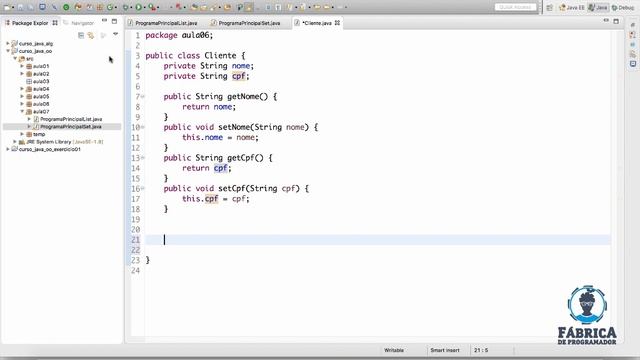Maximize the Package Explorer panel
The width and height of the screenshot is (640, 360).
[x=114, y=21]
